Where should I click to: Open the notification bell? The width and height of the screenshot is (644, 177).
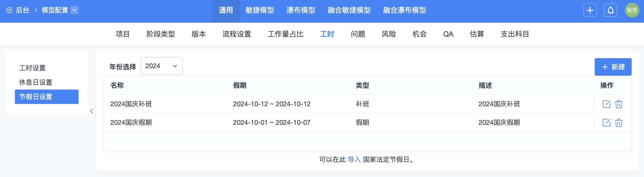tap(610, 10)
